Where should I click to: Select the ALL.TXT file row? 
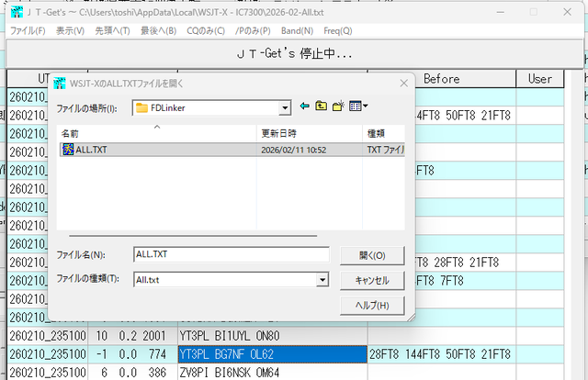point(232,150)
